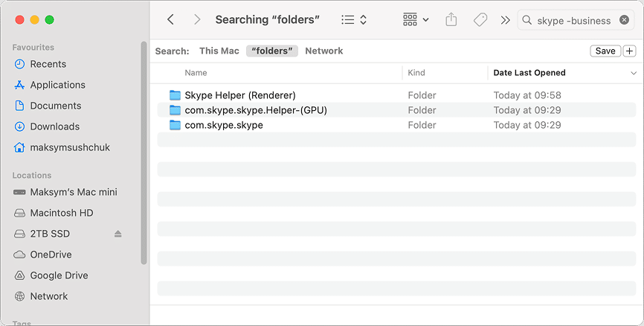Select com.skype.skype.Helper-(GPU) folder icon
Screen dimensions: 644x326
(175, 110)
